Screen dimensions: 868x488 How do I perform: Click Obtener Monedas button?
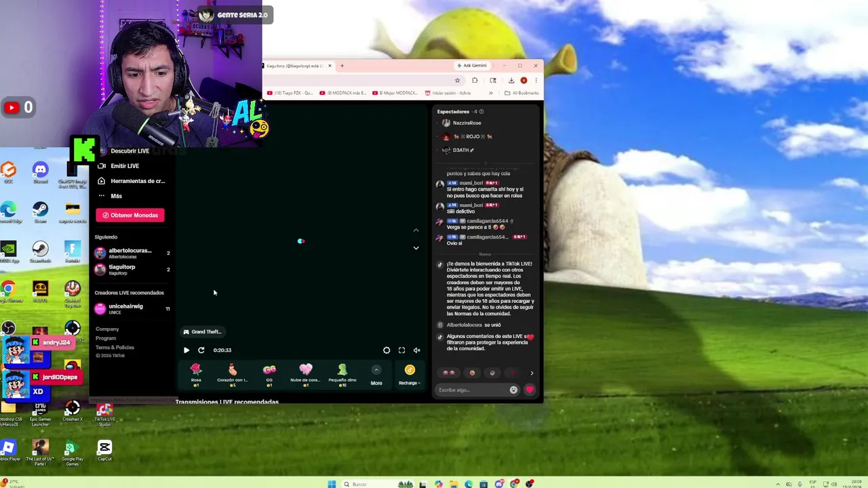(x=130, y=215)
